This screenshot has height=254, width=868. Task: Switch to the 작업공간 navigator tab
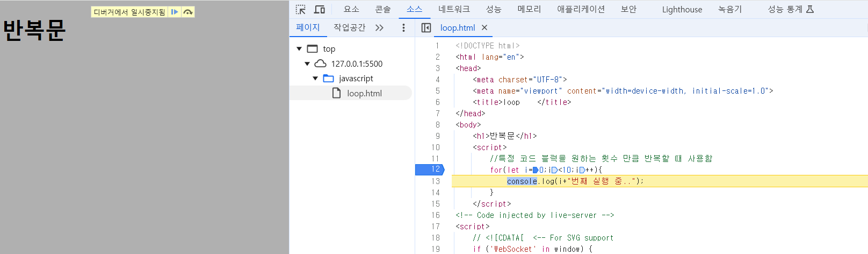pyautogui.click(x=349, y=27)
